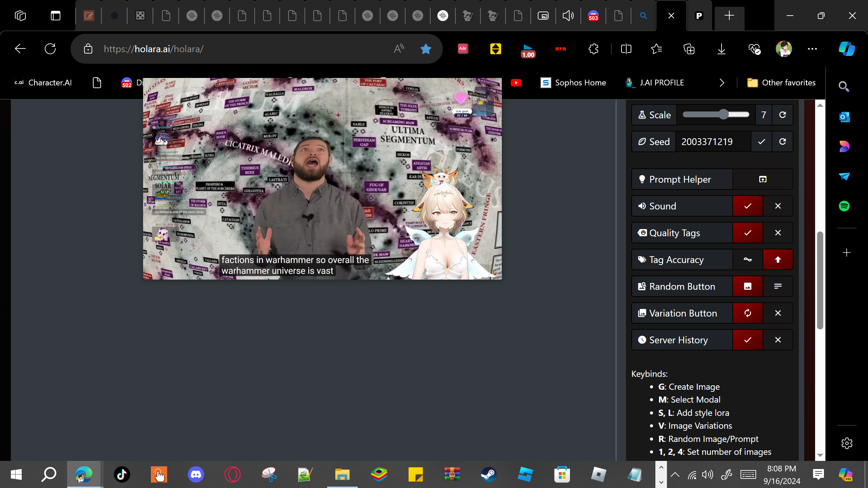The image size is (868, 488).
Task: Open the browser Extensions menu
Action: [594, 49]
